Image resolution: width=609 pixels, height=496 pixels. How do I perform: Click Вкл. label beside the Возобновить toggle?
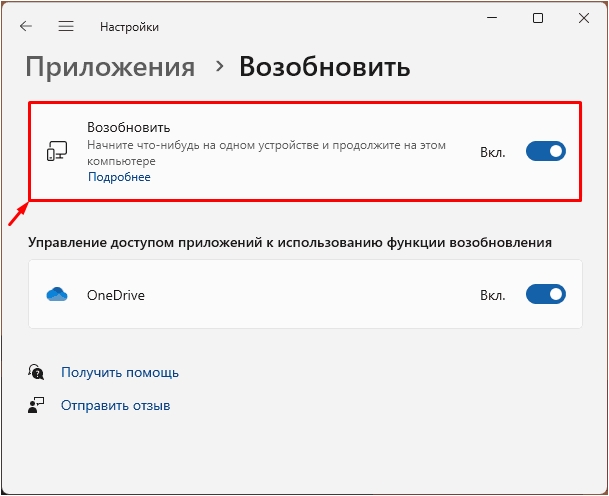pos(493,152)
